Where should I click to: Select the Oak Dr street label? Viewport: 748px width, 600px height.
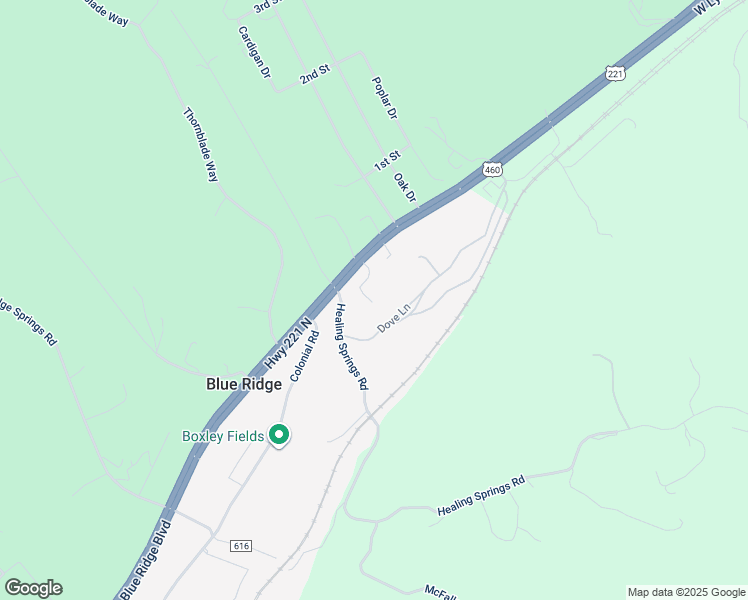coord(405,187)
